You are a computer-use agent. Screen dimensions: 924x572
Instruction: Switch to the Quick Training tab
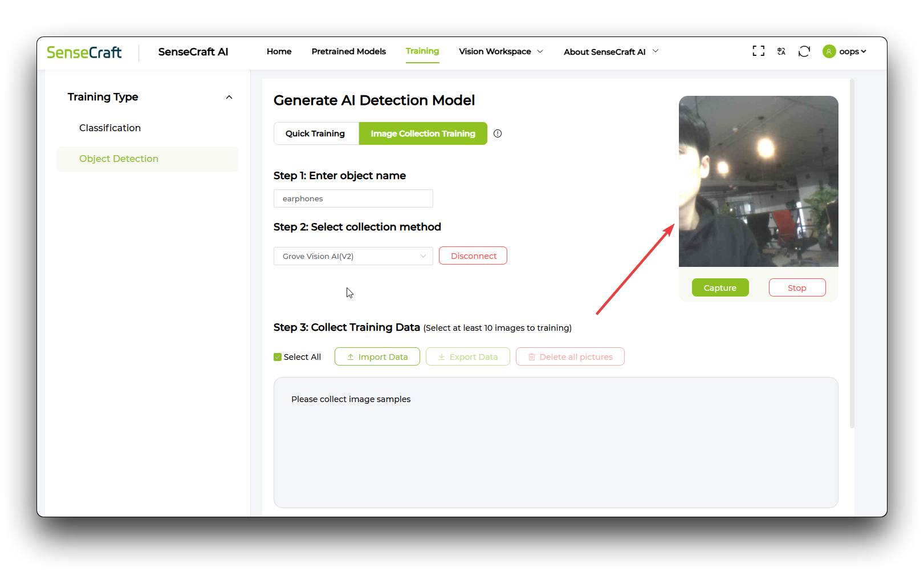[x=316, y=133]
